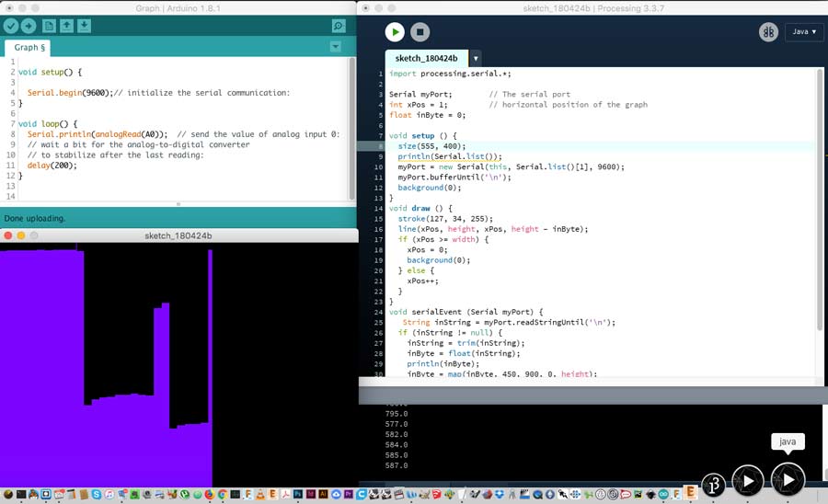The image size is (828, 504).
Task: Click the Arduino editor vertical scrollbar
Action: [x=351, y=129]
